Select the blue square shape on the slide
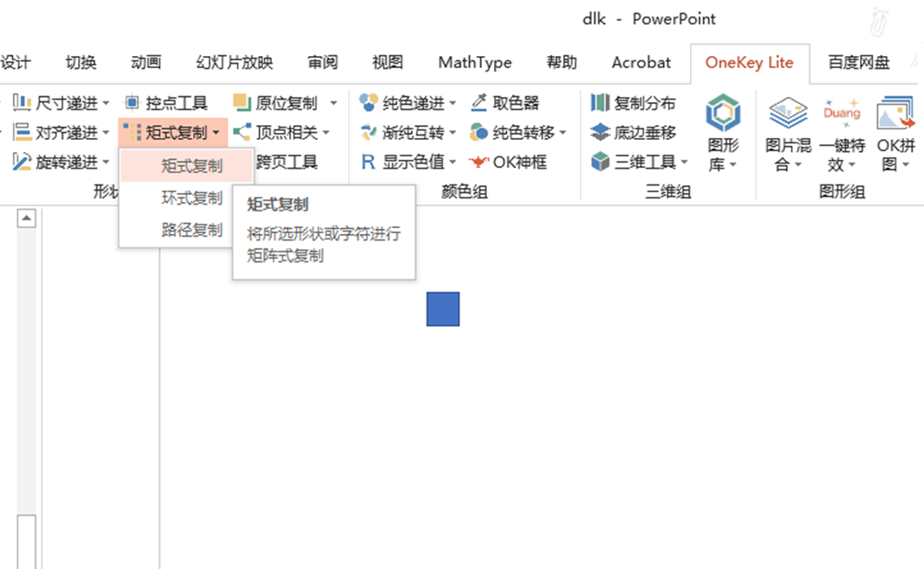924x569 pixels. coord(442,309)
